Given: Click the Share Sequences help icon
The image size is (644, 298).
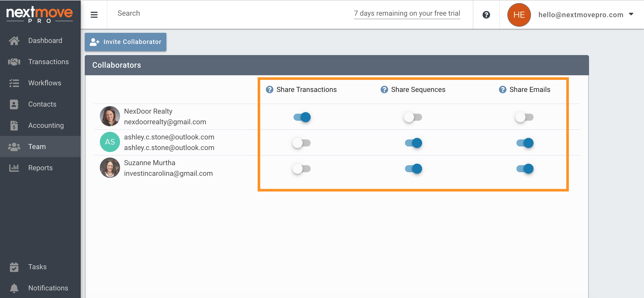Looking at the screenshot, I should coord(384,90).
